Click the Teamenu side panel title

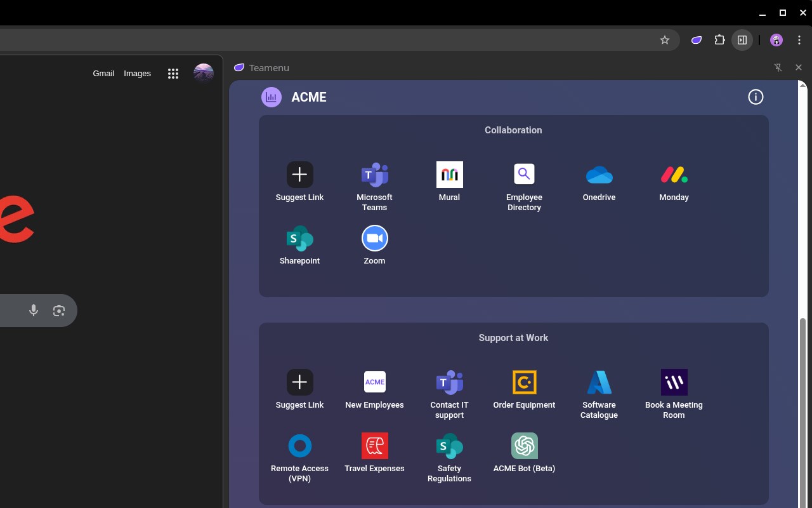269,67
